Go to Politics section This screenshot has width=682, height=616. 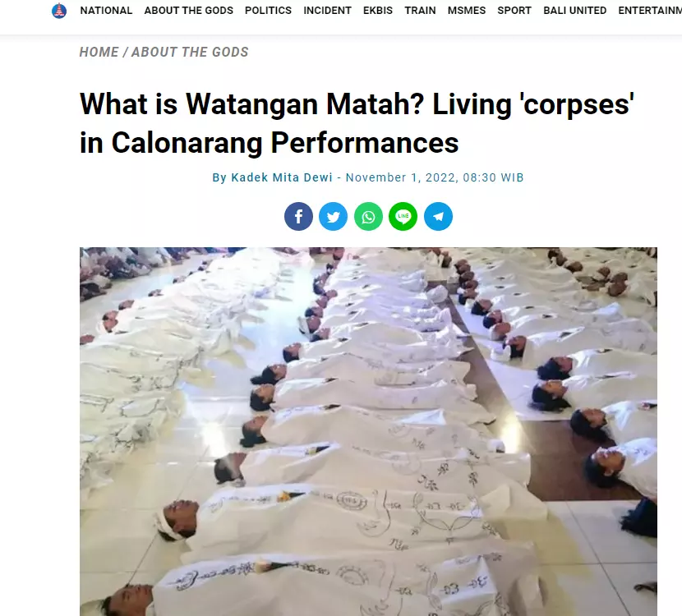pyautogui.click(x=269, y=11)
